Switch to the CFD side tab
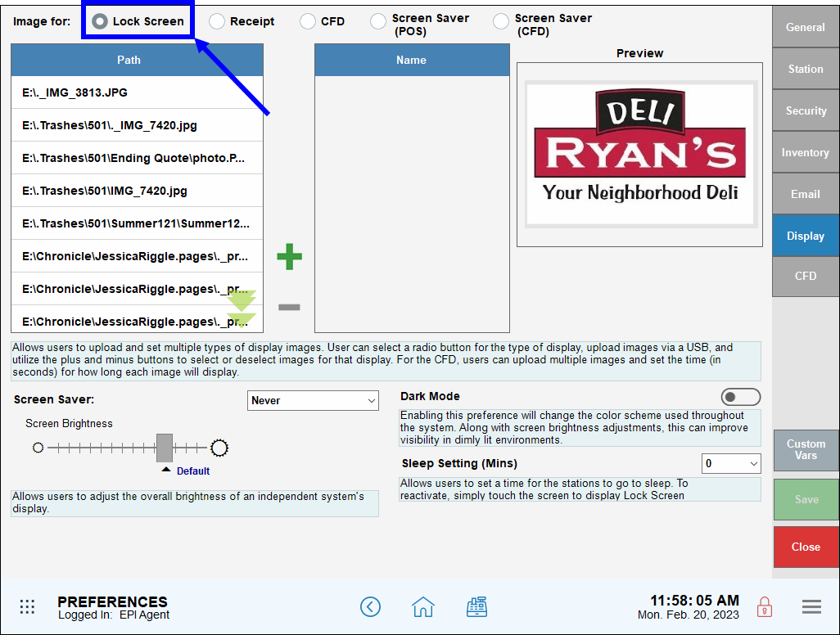840x635 pixels. coord(805,277)
